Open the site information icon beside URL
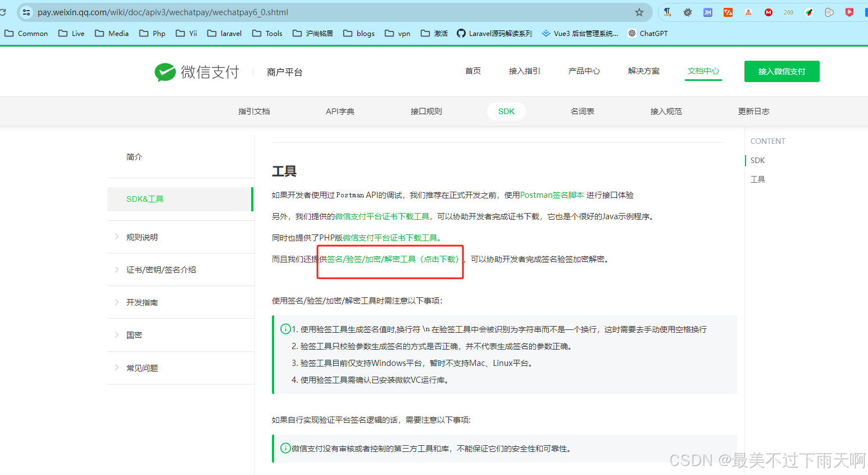Viewport: 868px width, 475px height. [26, 12]
